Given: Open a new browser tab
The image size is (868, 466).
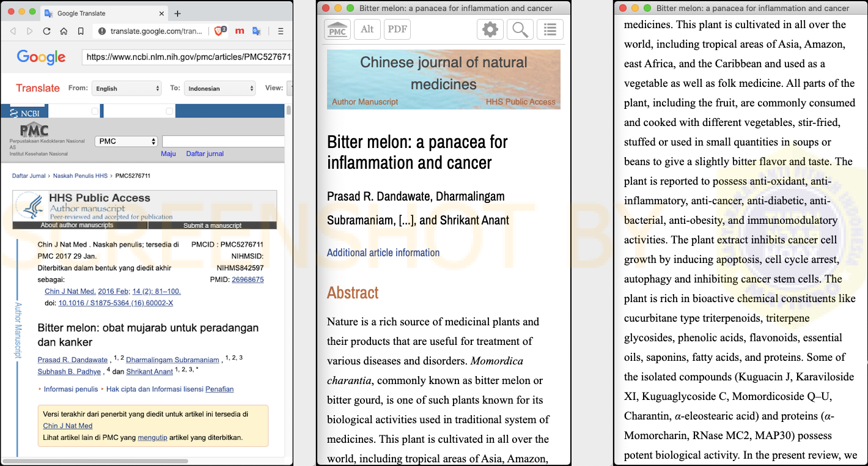Looking at the screenshot, I should point(177,13).
